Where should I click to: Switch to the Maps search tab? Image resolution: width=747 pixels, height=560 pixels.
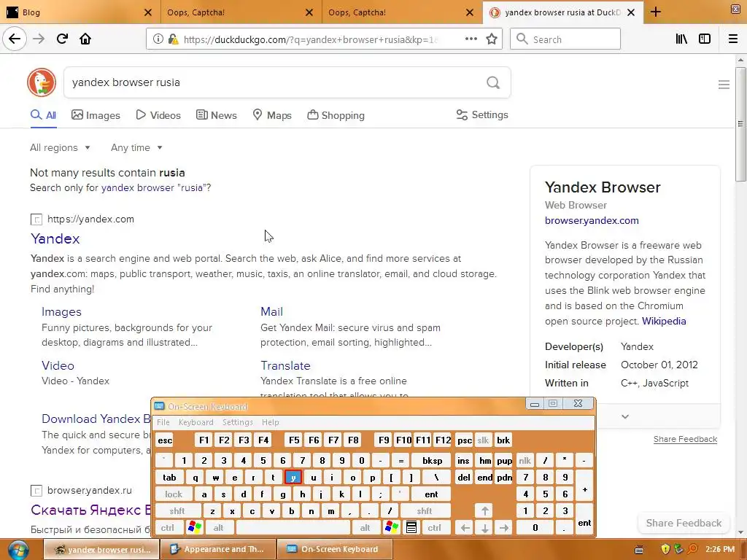coord(272,115)
